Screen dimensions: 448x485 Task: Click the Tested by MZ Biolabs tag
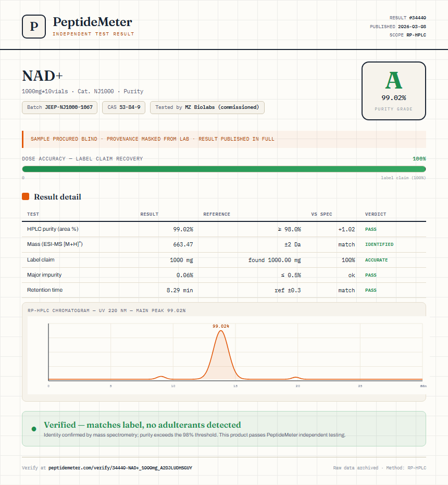click(x=207, y=107)
